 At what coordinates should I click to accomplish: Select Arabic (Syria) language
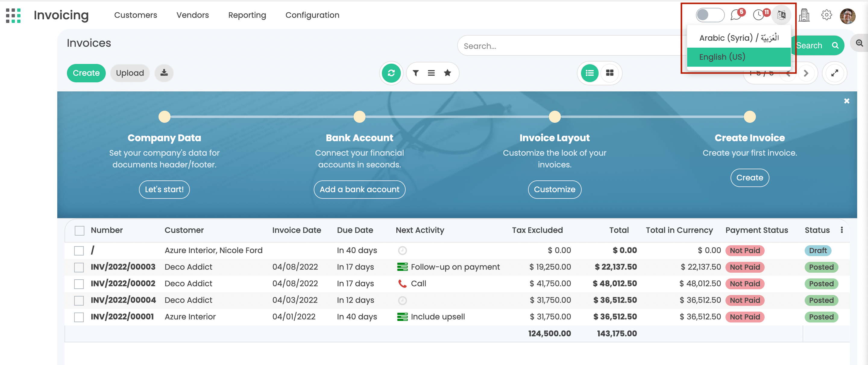click(739, 38)
